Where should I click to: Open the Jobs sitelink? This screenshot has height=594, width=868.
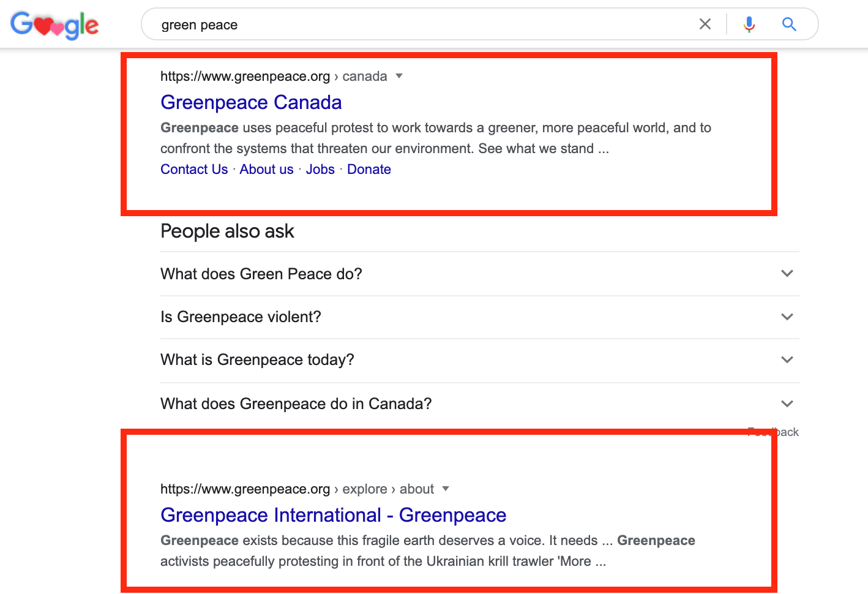pos(320,169)
